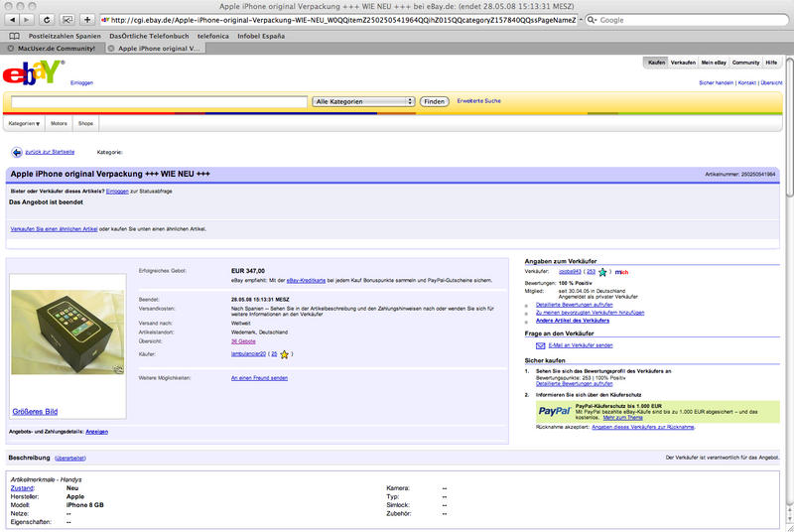
Task: Open Postleitzahlen Spanien bookmark
Action: point(65,36)
